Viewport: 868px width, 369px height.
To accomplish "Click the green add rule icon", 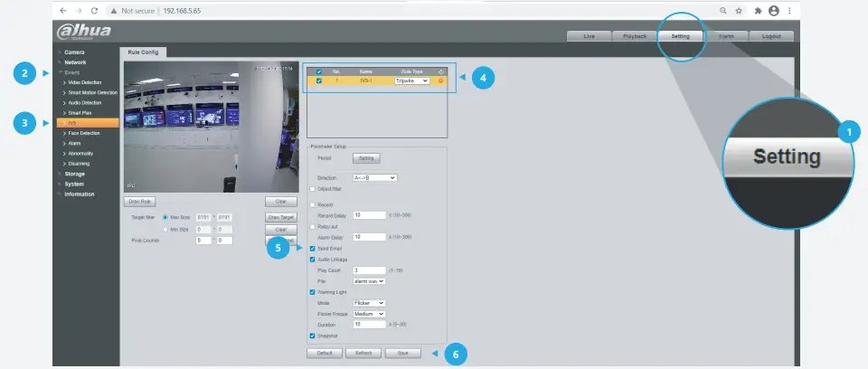I will [x=440, y=71].
